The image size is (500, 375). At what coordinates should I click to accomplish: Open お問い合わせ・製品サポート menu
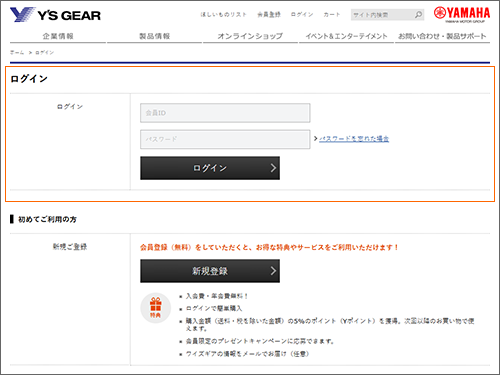(442, 36)
